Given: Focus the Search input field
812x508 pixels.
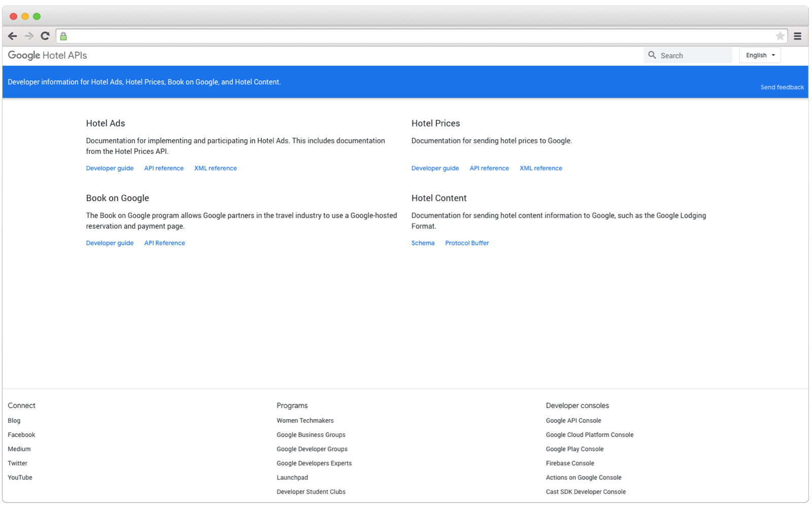Looking at the screenshot, I should 688,55.
